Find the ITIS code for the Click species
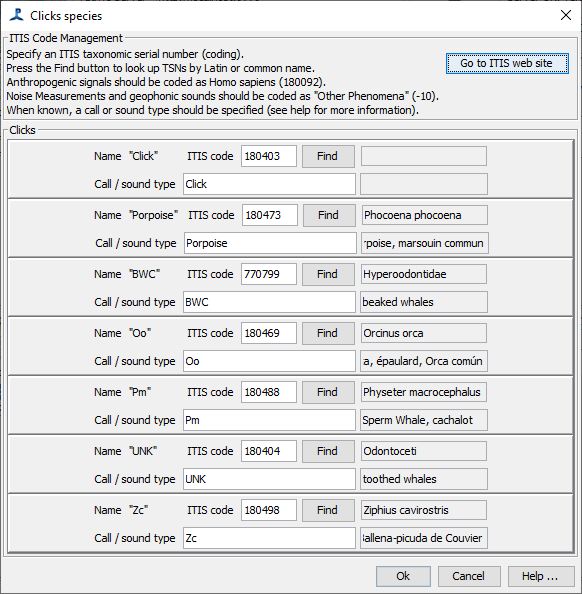The image size is (582, 594). coord(328,156)
